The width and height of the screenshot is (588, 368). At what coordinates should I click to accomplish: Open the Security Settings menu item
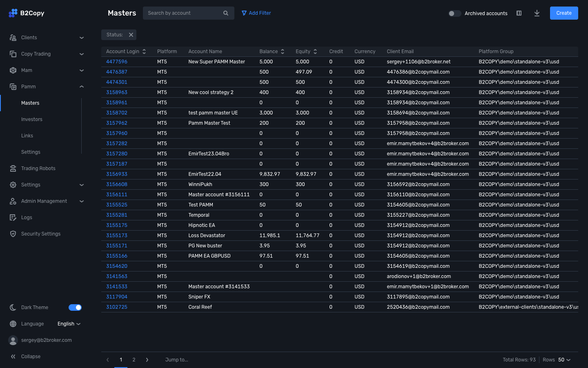41,234
